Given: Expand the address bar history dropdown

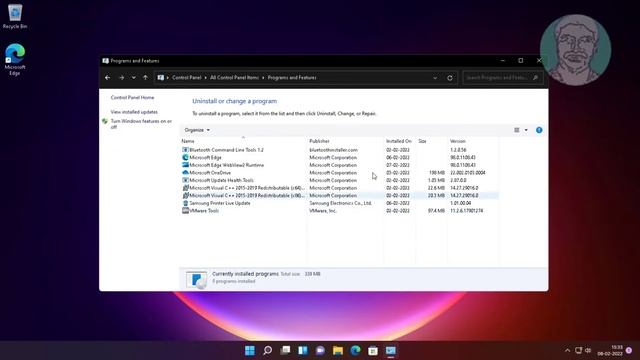Looking at the screenshot, I should 435,78.
